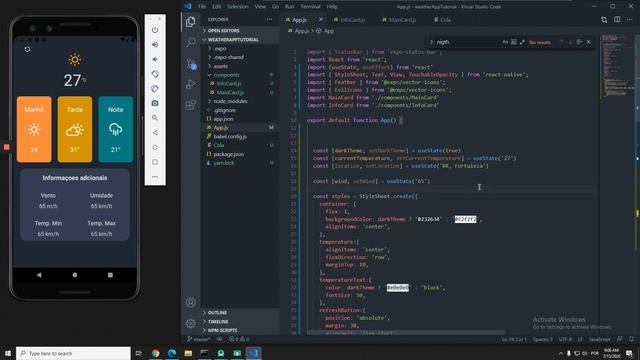Open emulator extended controls ellipsis
Screen dimensions: 640x360
pyautogui.click(x=155, y=177)
